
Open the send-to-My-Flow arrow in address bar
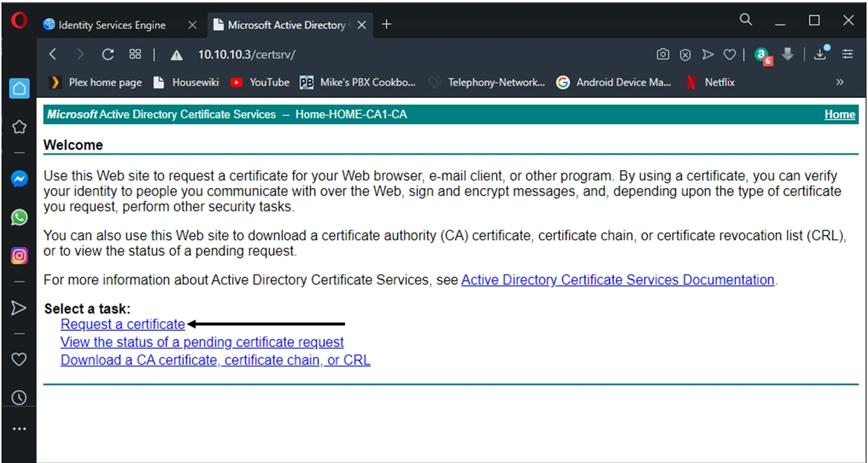(707, 54)
